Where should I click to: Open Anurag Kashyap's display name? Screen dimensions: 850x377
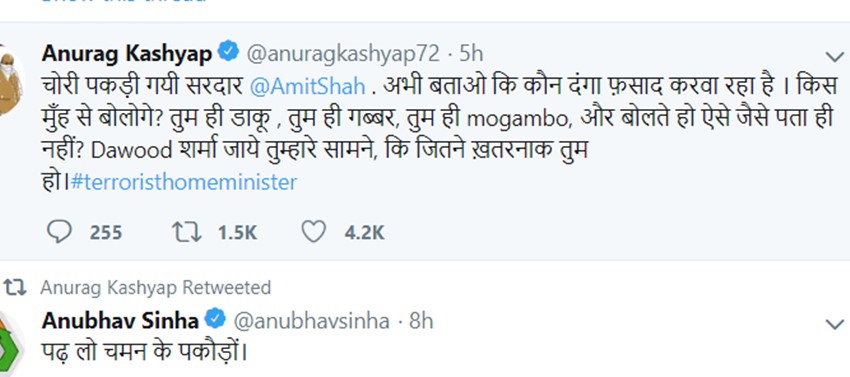click(x=127, y=54)
